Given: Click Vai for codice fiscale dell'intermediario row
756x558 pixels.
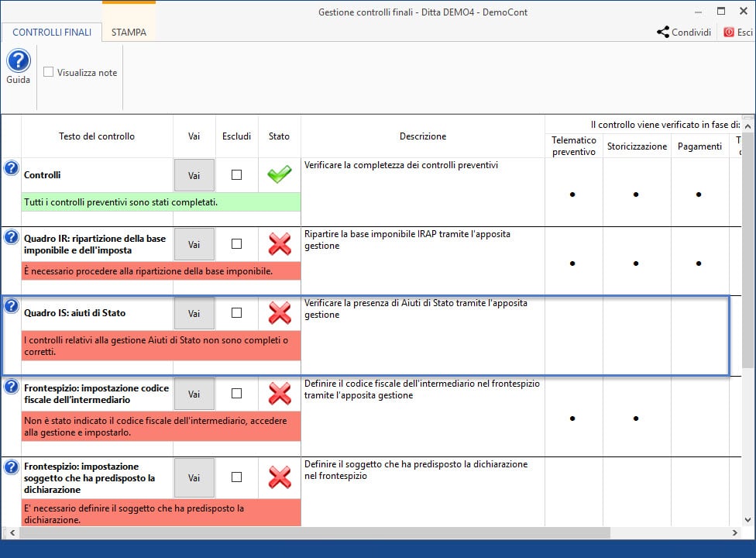Looking at the screenshot, I should pos(194,394).
